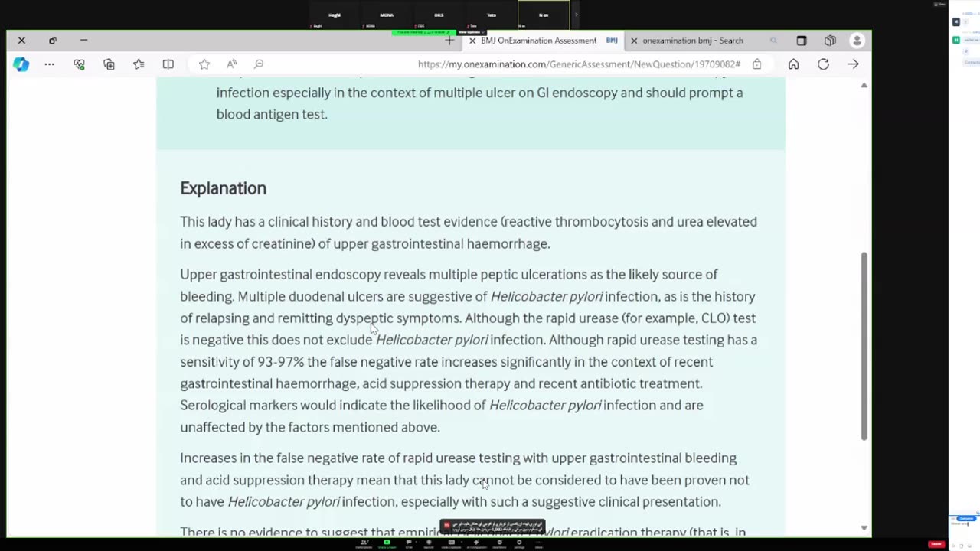The height and width of the screenshot is (551, 980).
Task: Show next participants with the thumbnail strip arrow
Action: [577, 15]
